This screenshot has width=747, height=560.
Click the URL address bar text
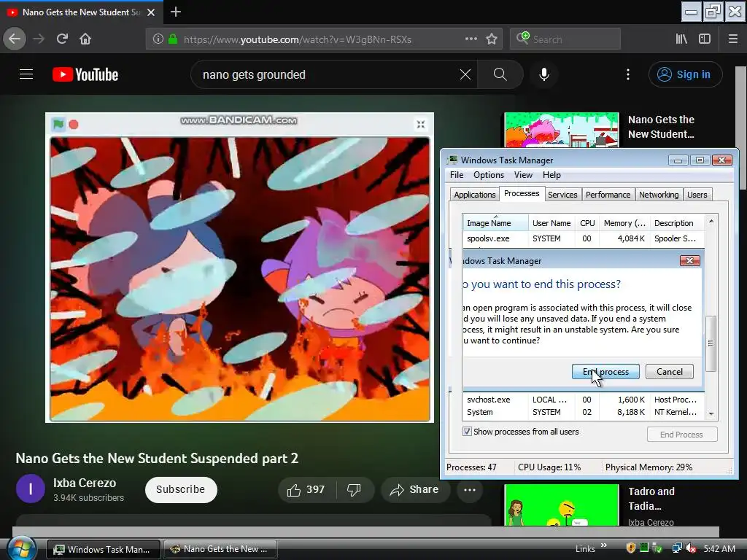click(298, 39)
